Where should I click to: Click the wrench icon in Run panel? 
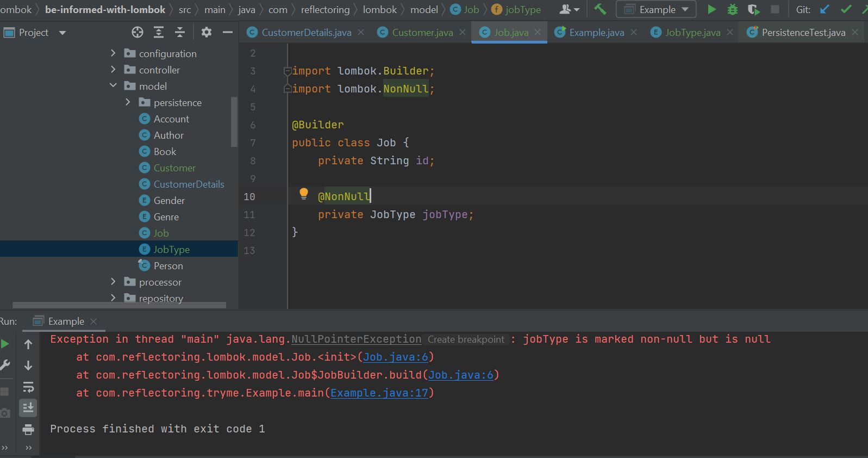5,366
